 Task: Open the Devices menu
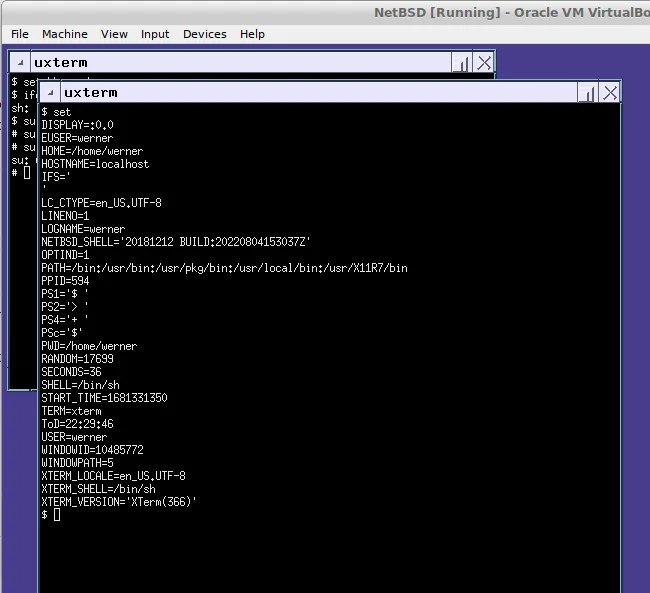pos(204,34)
